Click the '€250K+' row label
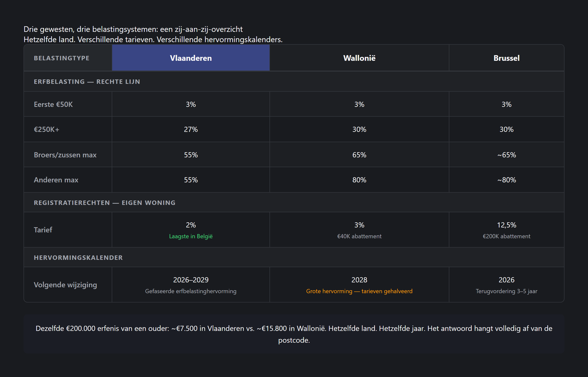Screen dimensions: 588x377 (x=47, y=129)
